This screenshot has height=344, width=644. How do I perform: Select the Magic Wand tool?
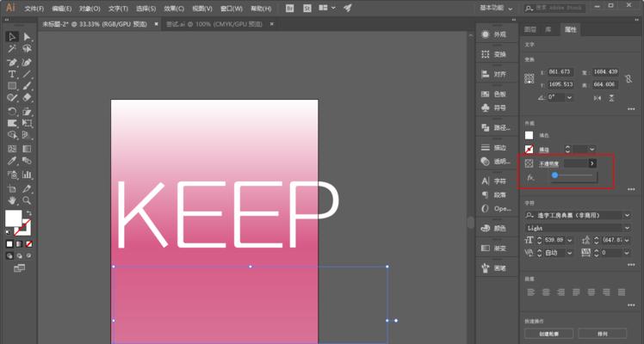(x=12, y=49)
